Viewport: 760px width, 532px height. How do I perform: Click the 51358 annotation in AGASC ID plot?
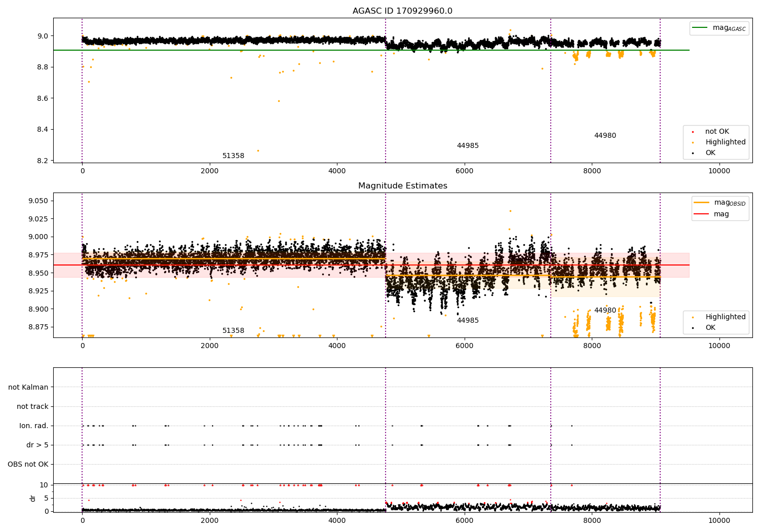pos(233,156)
